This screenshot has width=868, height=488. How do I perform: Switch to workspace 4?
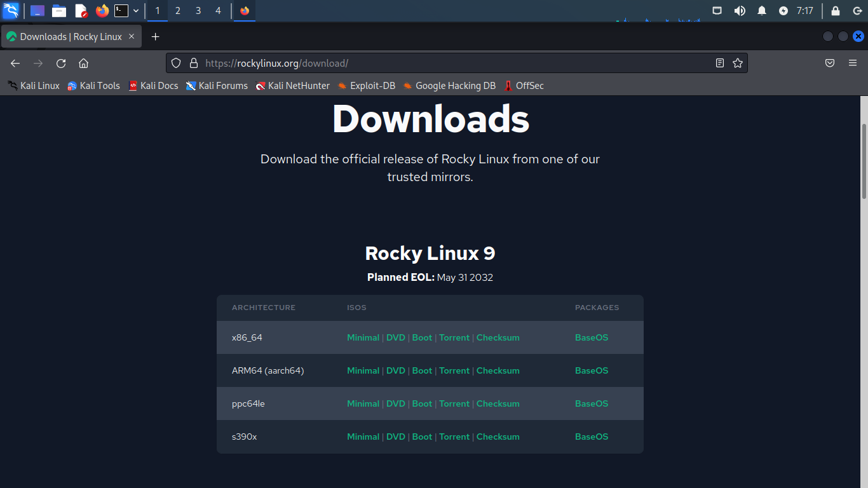219,11
